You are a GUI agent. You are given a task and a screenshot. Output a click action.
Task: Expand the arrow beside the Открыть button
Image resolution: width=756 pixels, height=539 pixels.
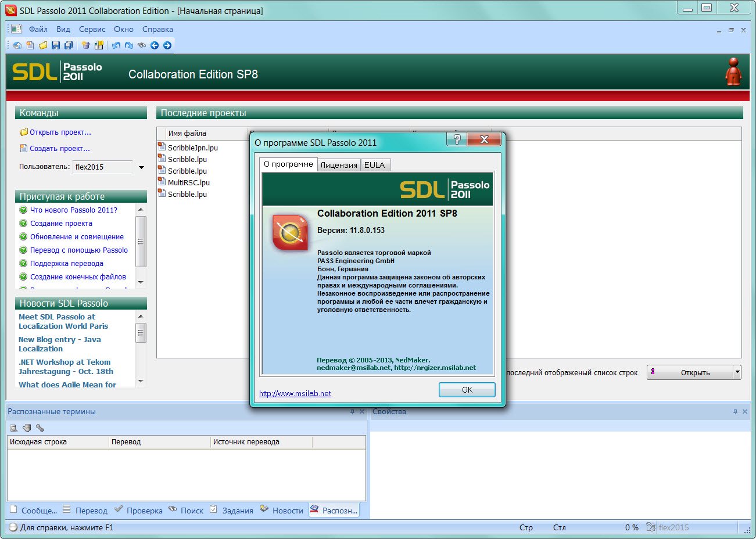(x=737, y=372)
